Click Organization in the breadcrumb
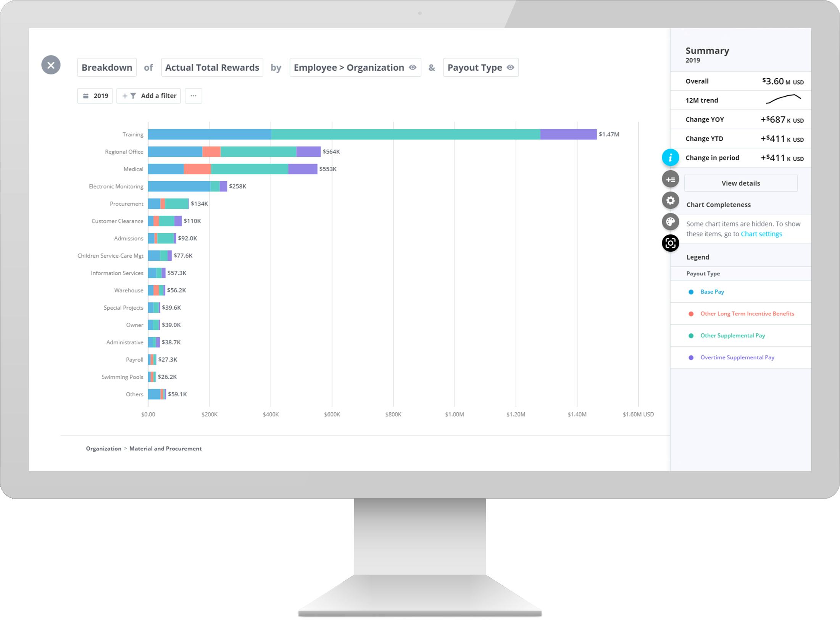 (103, 449)
